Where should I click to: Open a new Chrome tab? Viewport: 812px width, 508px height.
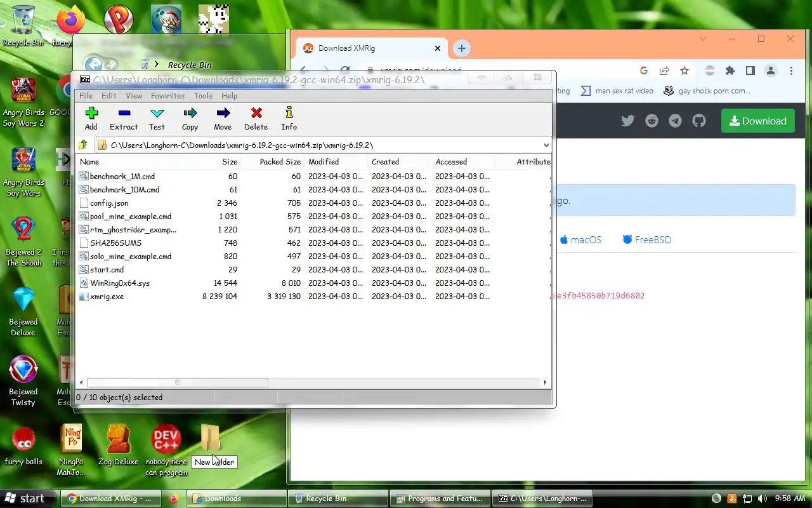click(x=462, y=48)
